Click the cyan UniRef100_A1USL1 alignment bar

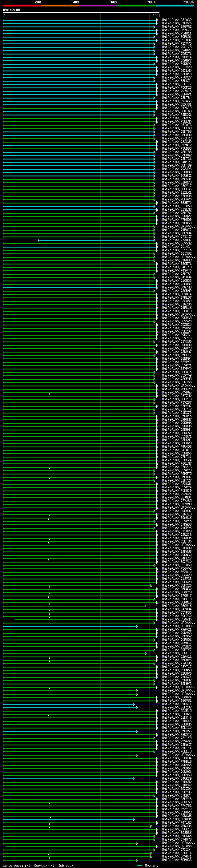pyautogui.click(x=69, y=704)
